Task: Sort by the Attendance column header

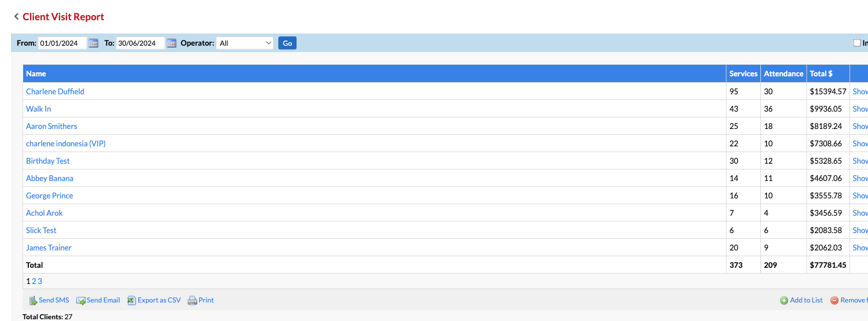Action: (x=784, y=73)
